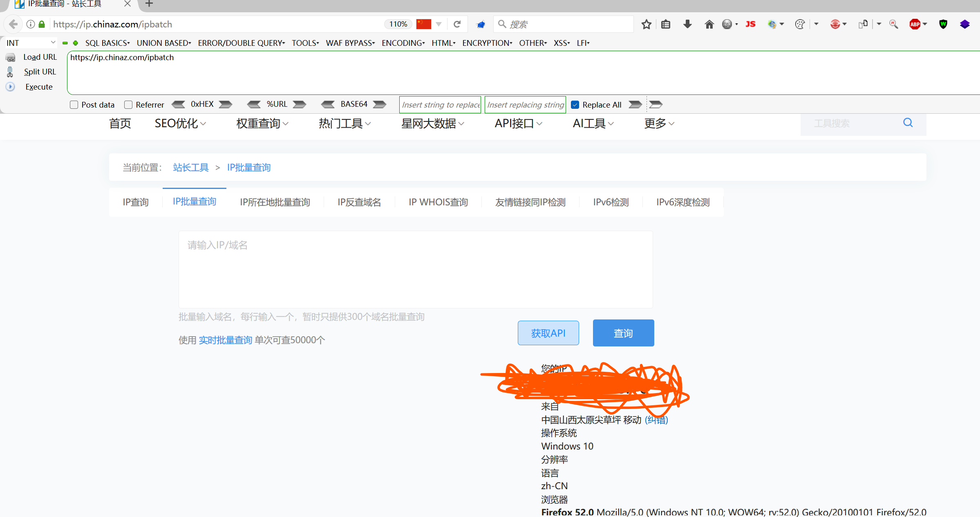Click the grey globe toolbar icon
980x517 pixels.
click(727, 25)
